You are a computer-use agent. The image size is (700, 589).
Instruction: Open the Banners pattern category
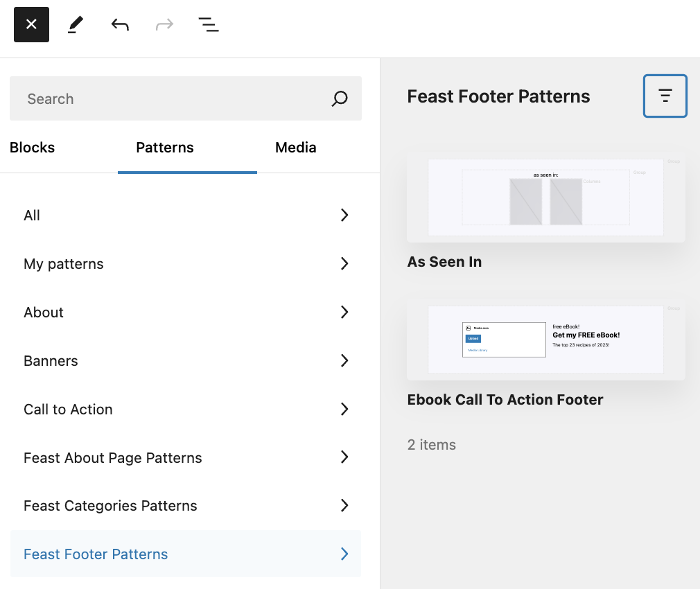tap(186, 361)
